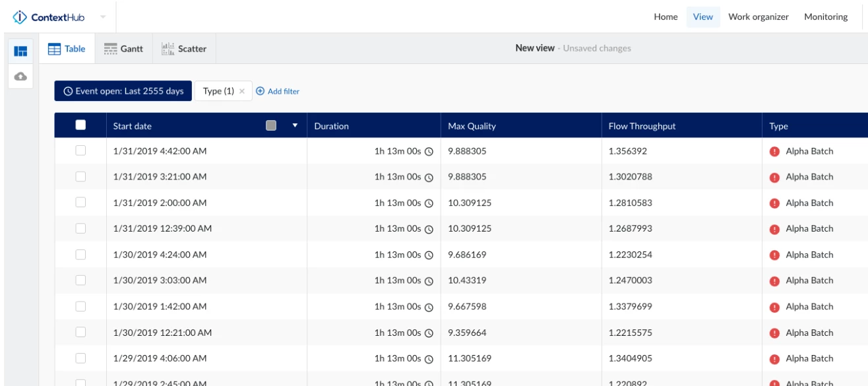
Task: Click the plus icon beside Add filter
Action: [x=260, y=90]
